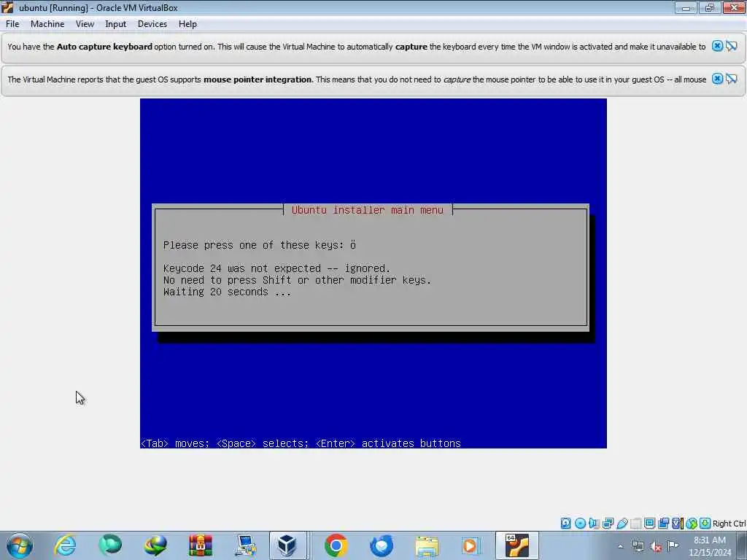Restore down the VirtualBox window

point(710,7)
